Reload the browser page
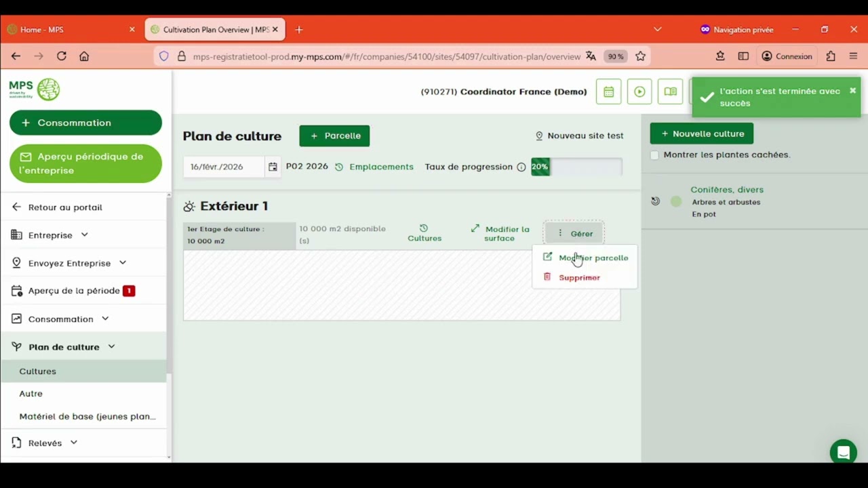The height and width of the screenshot is (488, 868). (x=62, y=56)
